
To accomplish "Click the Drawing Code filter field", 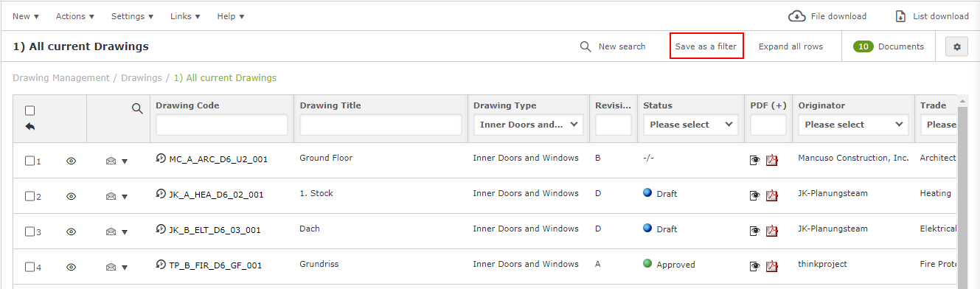I will tap(222, 125).
